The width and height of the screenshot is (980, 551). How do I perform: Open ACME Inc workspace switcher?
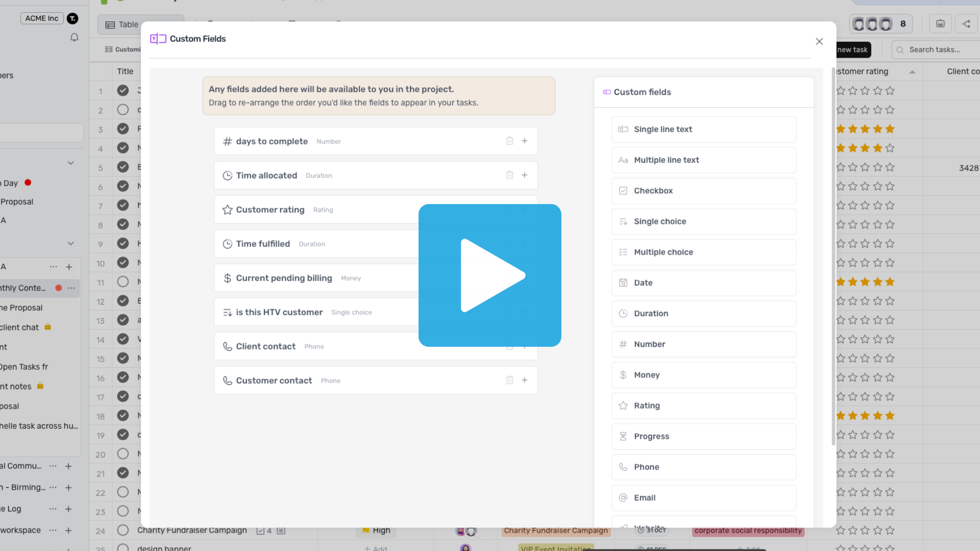click(42, 18)
